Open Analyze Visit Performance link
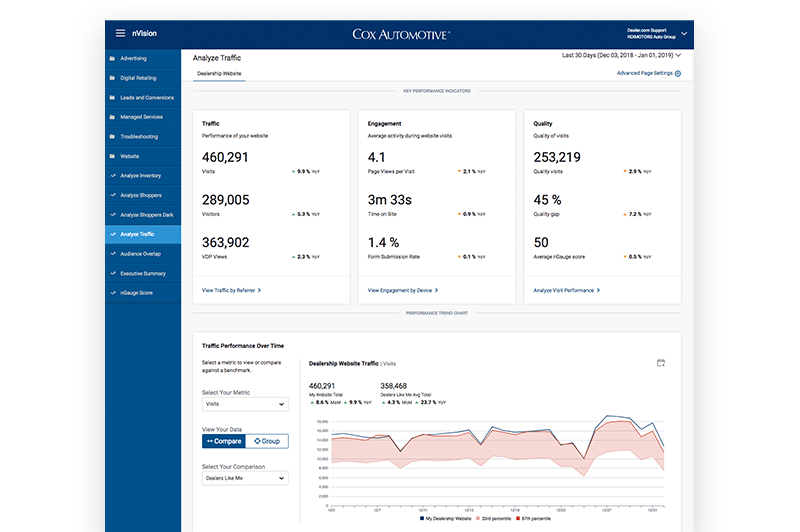The image size is (800, 532). 566,290
